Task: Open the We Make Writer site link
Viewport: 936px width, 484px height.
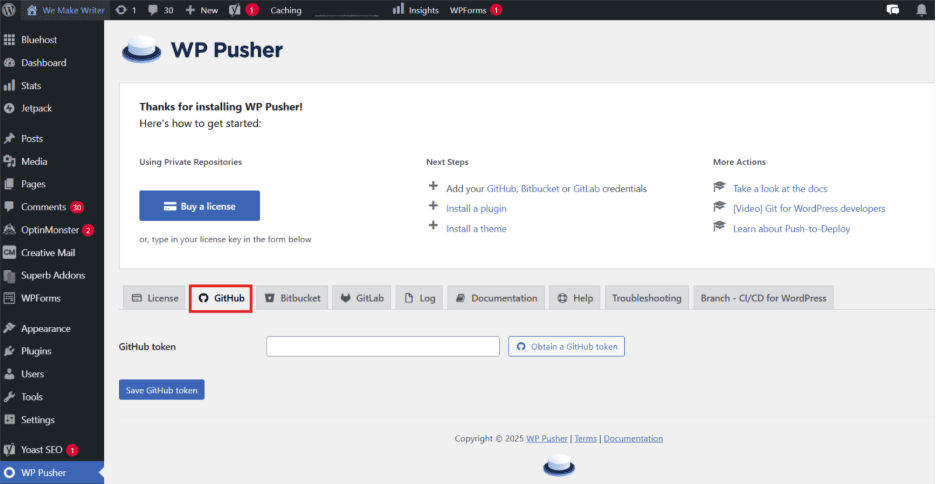Action: (x=66, y=10)
